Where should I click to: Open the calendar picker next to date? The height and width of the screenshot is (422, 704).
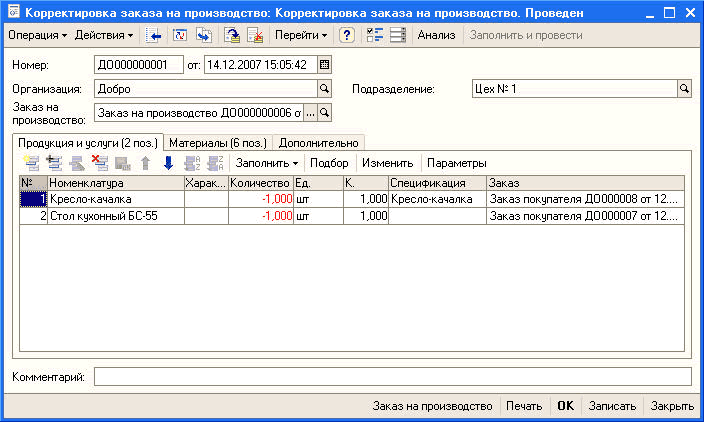pyautogui.click(x=325, y=65)
